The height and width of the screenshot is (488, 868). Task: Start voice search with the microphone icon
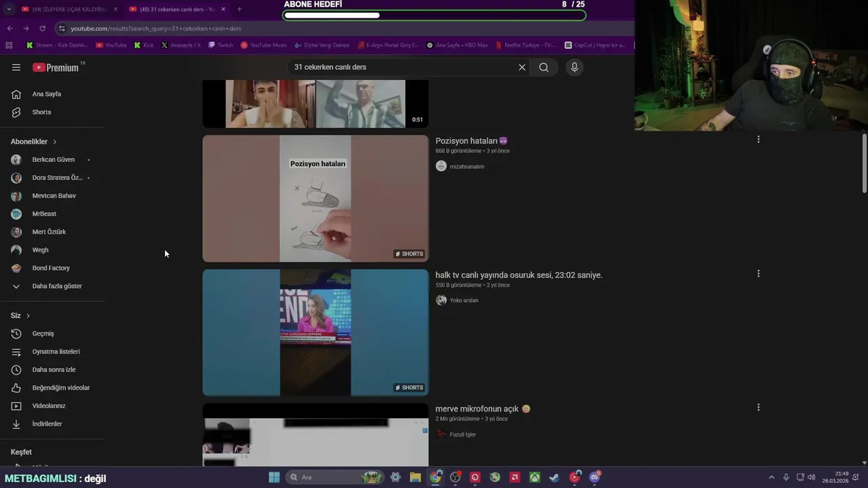(574, 67)
